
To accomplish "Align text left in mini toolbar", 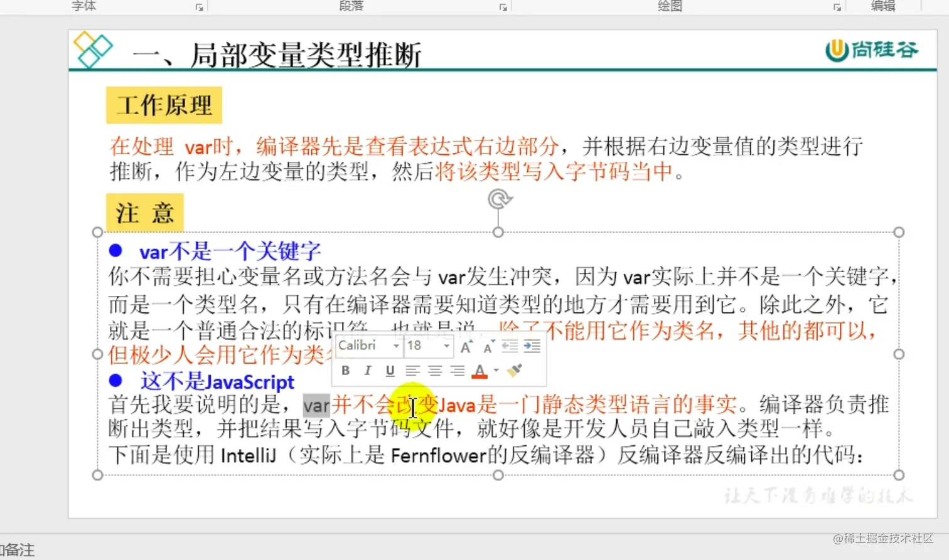I will tap(412, 371).
